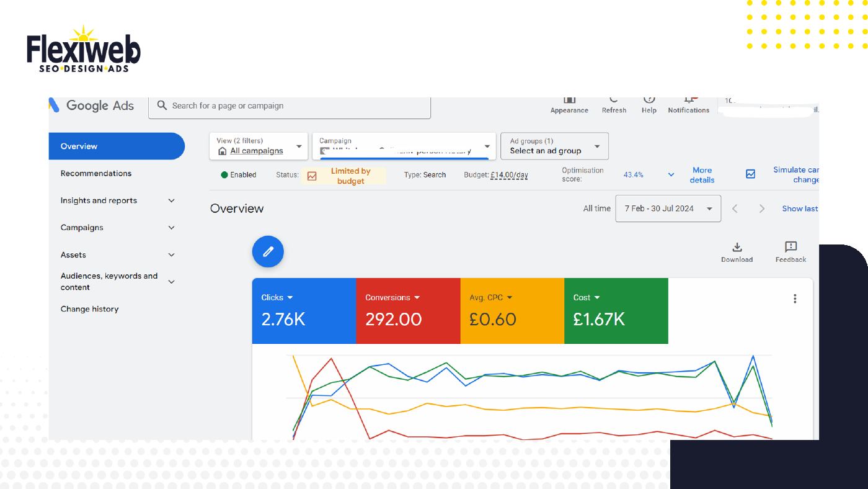
Task: Refresh the page with Refresh icon
Action: [x=614, y=100]
